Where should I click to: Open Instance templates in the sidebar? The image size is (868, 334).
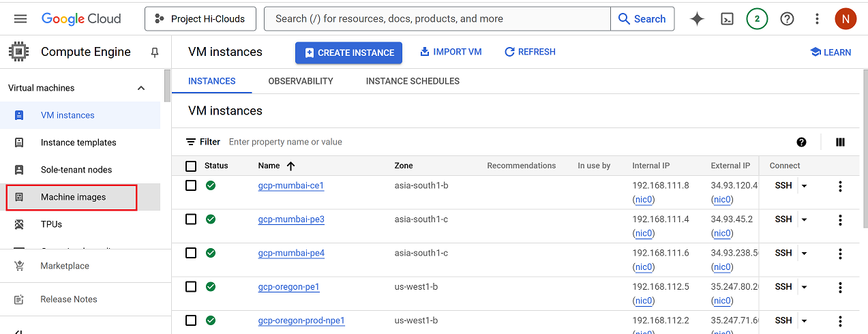click(x=80, y=142)
